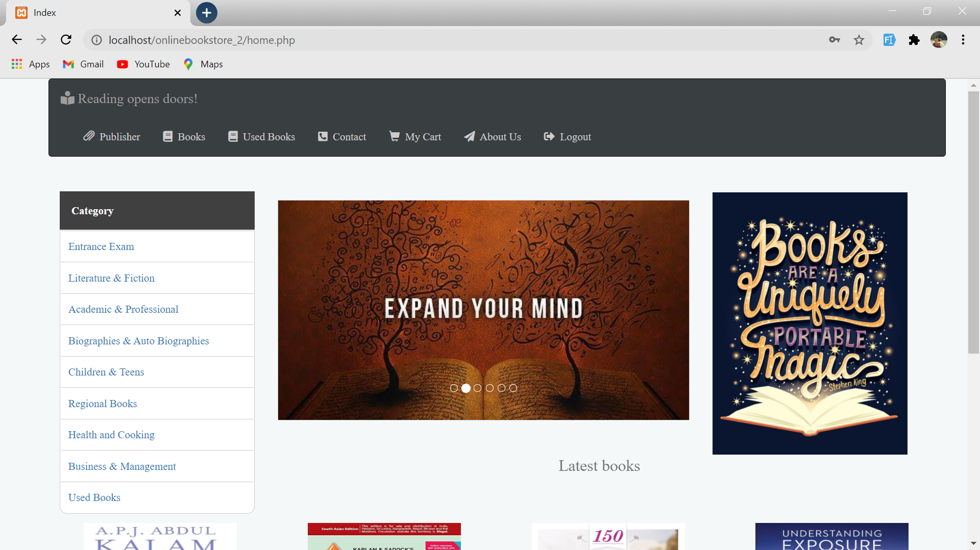Click the About Us paper-plane icon
This screenshot has width=980, height=550.
(x=469, y=136)
